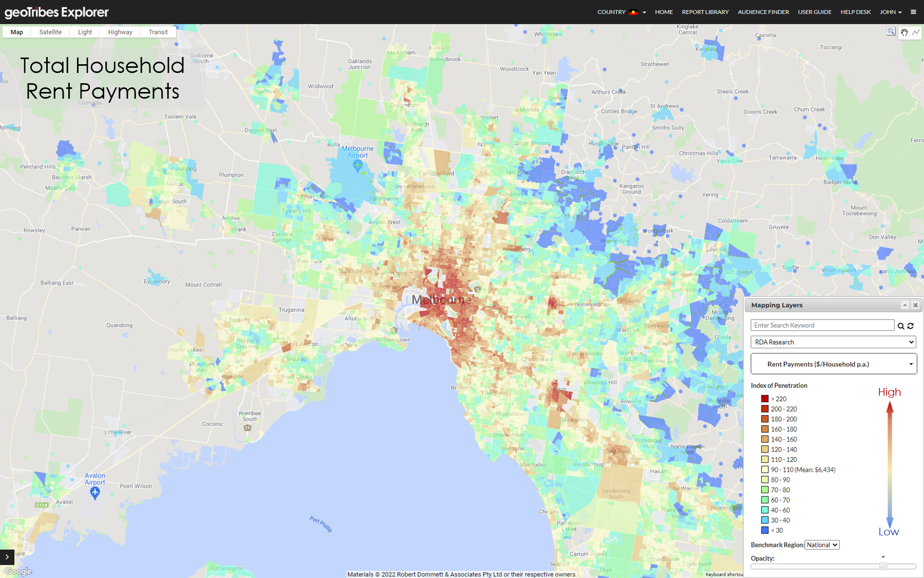
Task: Expand the left sidebar arrow
Action: point(7,557)
